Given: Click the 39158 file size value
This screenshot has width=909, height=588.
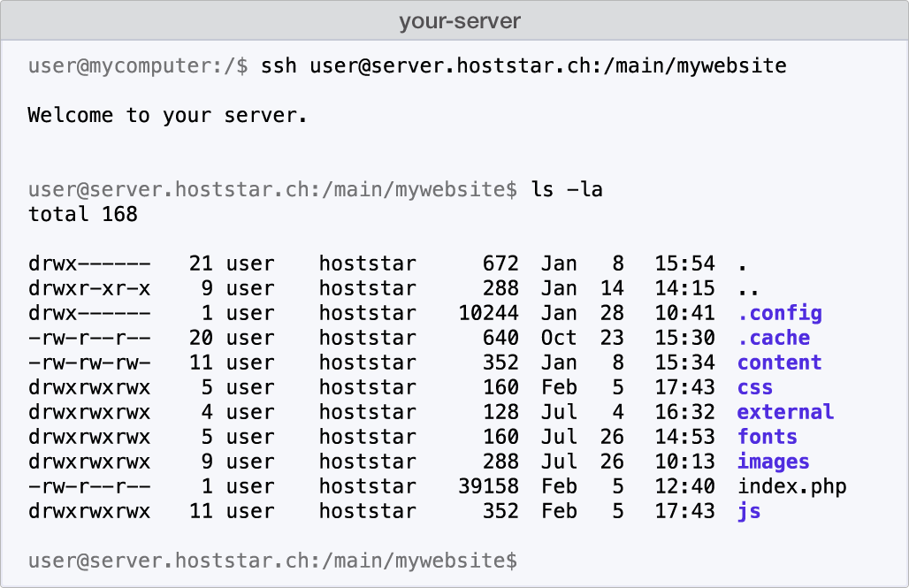Looking at the screenshot, I should 489,486.
